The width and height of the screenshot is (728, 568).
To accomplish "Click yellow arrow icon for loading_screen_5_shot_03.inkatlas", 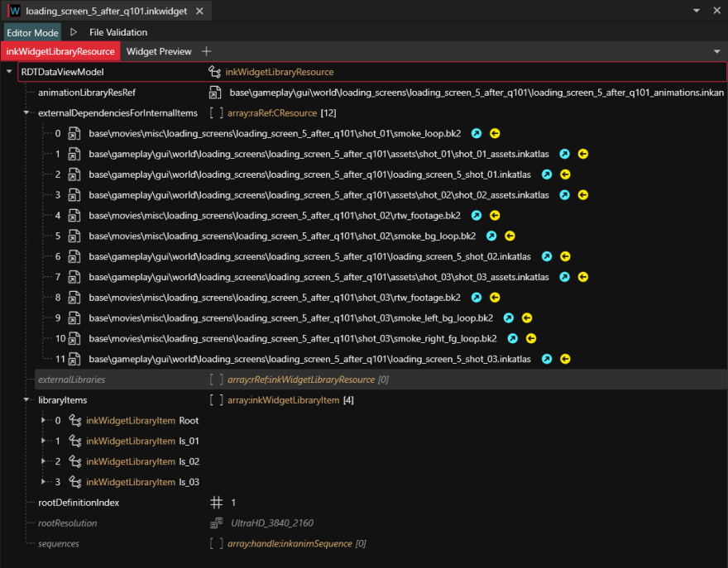I will click(x=565, y=359).
